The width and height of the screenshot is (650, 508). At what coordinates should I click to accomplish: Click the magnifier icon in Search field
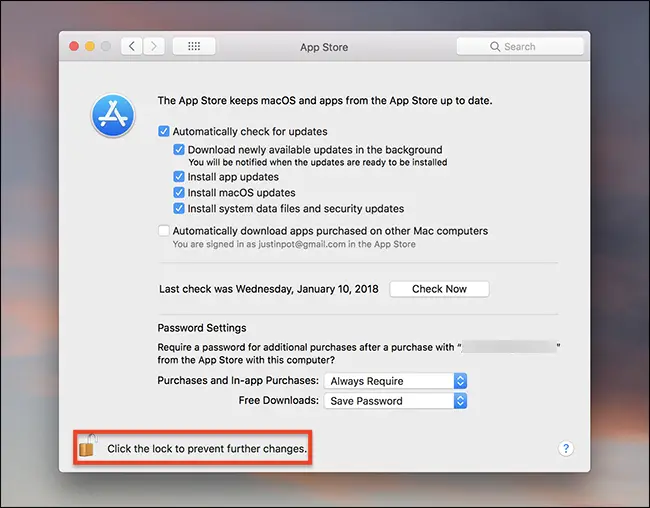coord(495,46)
